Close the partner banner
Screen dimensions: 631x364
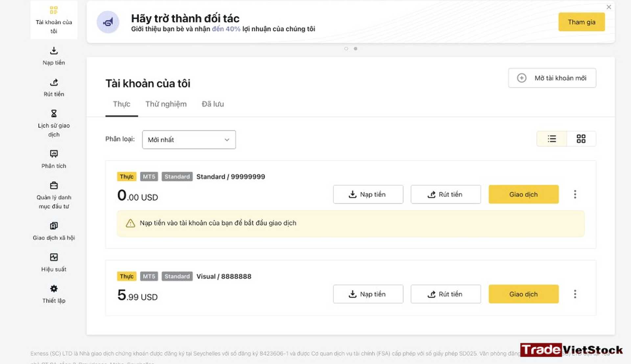(x=609, y=7)
